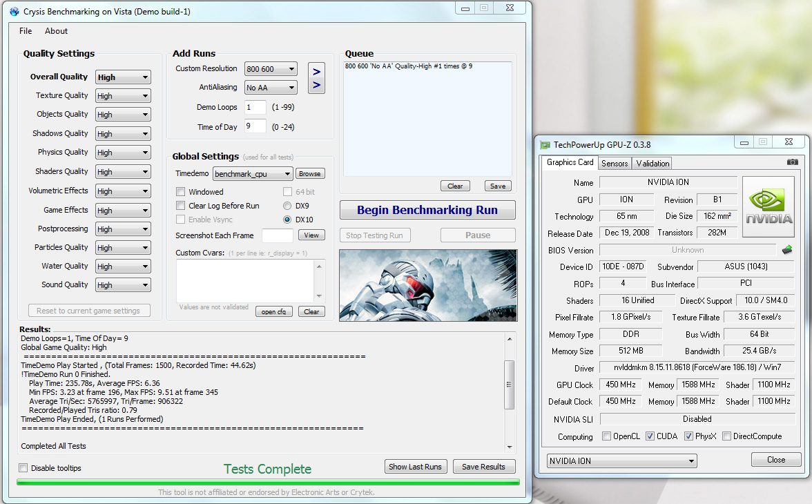The width and height of the screenshot is (812, 504).
Task: Click the GPU-Z title bar icon
Action: [x=545, y=145]
